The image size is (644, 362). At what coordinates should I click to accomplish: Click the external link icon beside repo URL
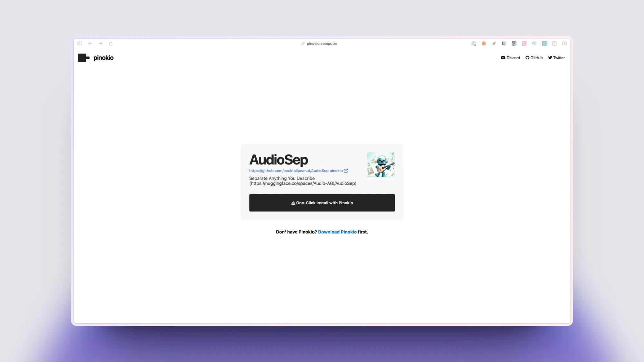click(346, 171)
